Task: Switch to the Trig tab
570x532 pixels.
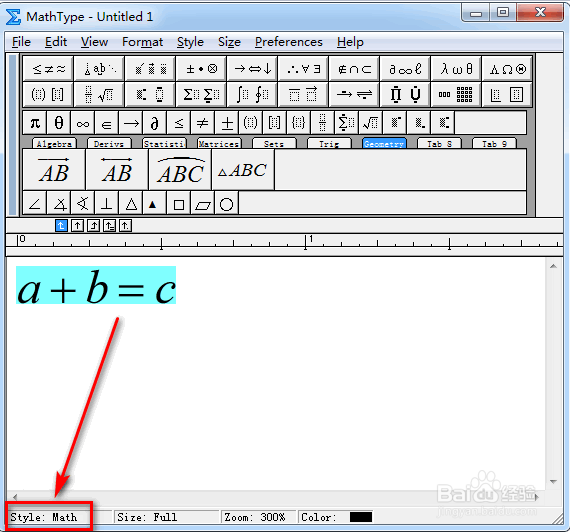Action: (x=329, y=143)
